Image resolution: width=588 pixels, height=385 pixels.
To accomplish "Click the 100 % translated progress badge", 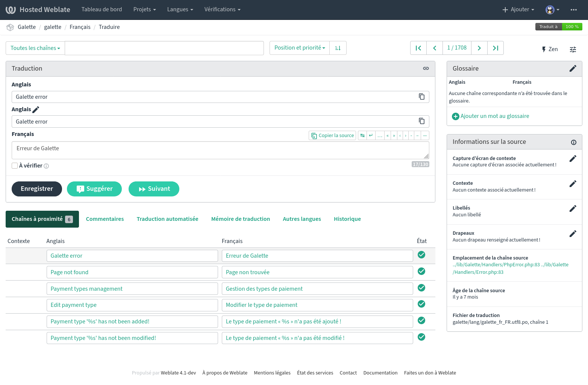I will tap(572, 27).
